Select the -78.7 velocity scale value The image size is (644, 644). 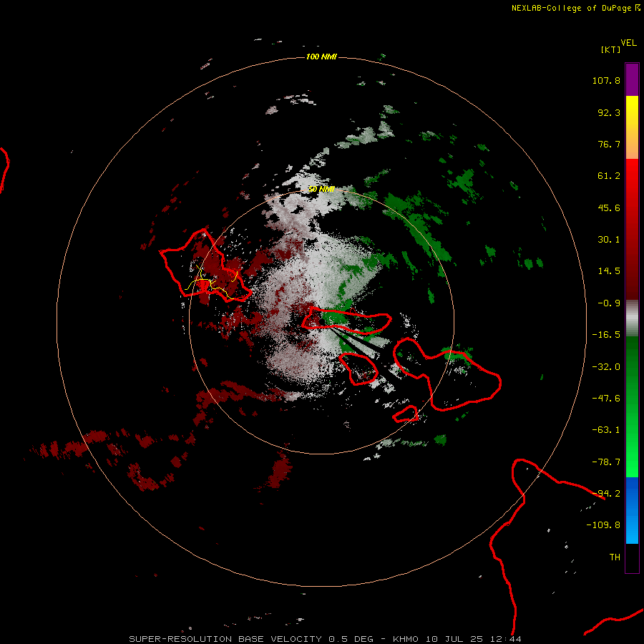coord(606,462)
